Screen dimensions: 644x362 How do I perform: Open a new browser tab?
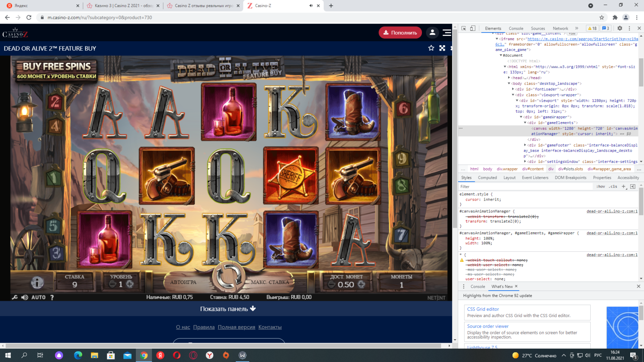[x=331, y=6]
